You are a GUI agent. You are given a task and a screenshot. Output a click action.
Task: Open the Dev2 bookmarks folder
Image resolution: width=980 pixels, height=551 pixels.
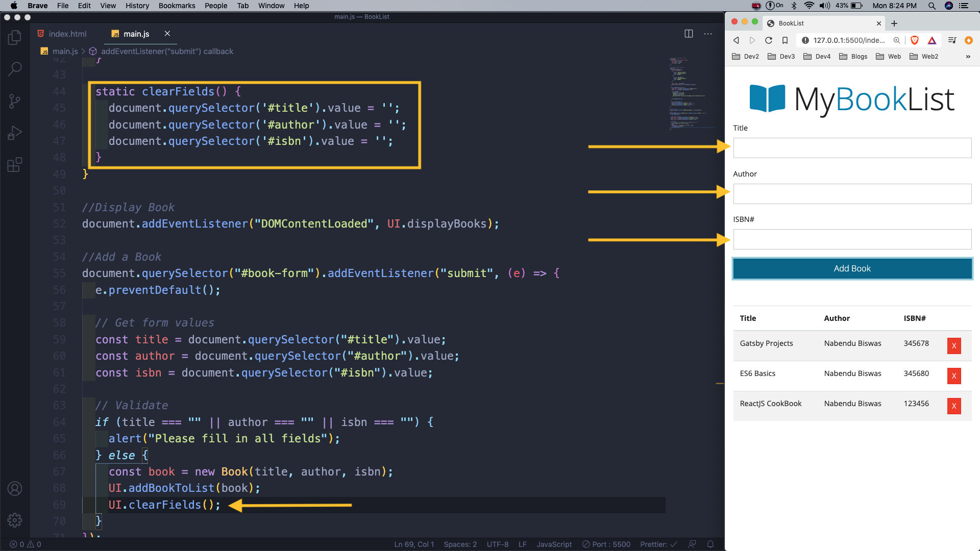(x=745, y=57)
